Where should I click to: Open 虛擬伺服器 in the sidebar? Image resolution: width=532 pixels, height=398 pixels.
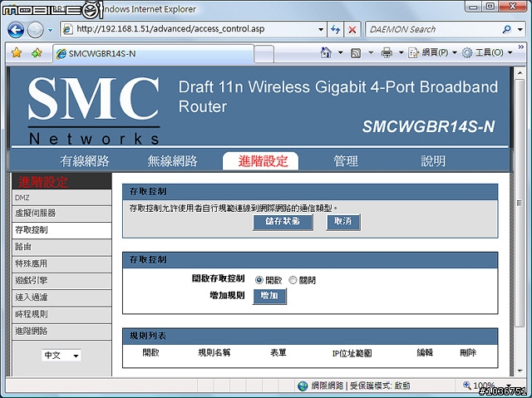62,214
